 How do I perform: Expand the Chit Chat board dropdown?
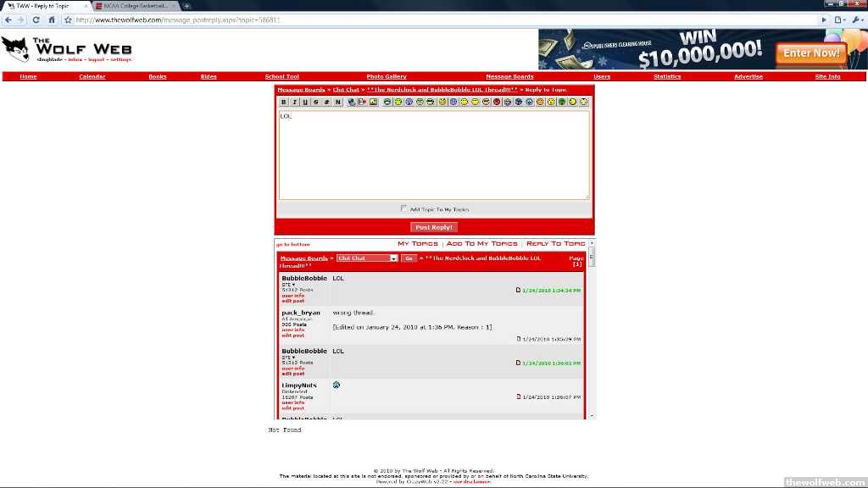pos(367,258)
